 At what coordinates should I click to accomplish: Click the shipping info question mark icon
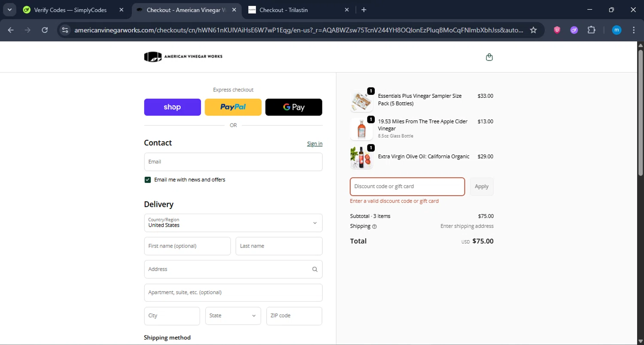click(374, 227)
